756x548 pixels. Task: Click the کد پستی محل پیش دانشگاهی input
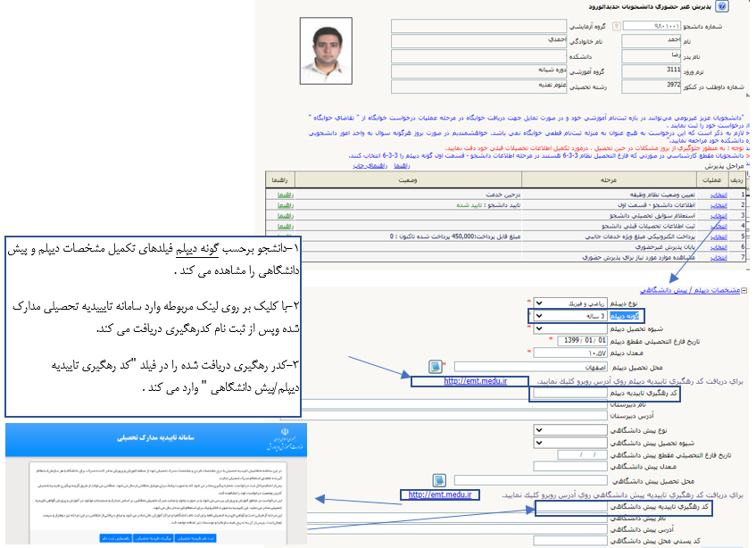[x=569, y=541]
